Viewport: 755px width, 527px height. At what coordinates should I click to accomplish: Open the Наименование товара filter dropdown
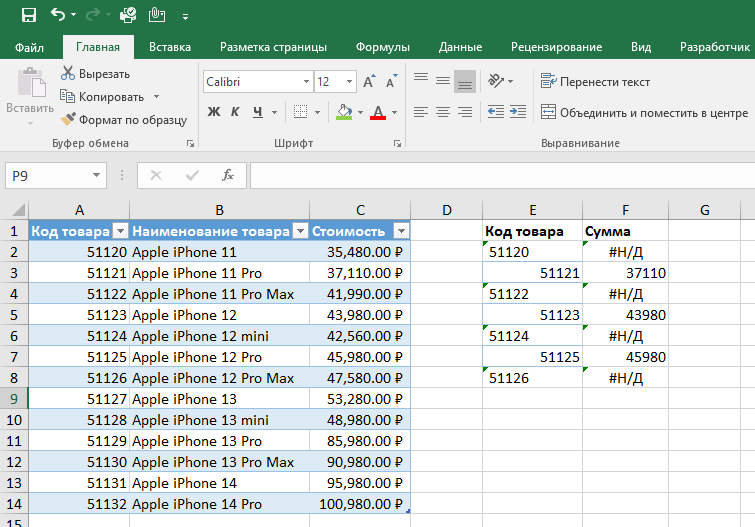tap(300, 231)
